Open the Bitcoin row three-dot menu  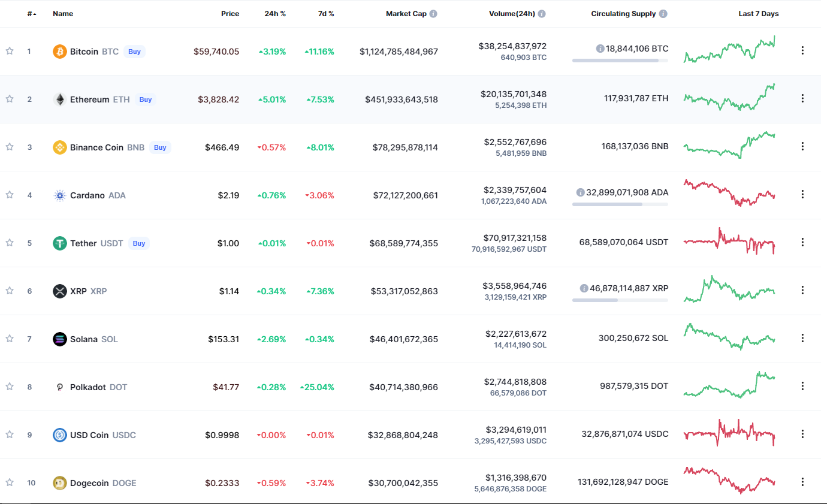click(803, 50)
